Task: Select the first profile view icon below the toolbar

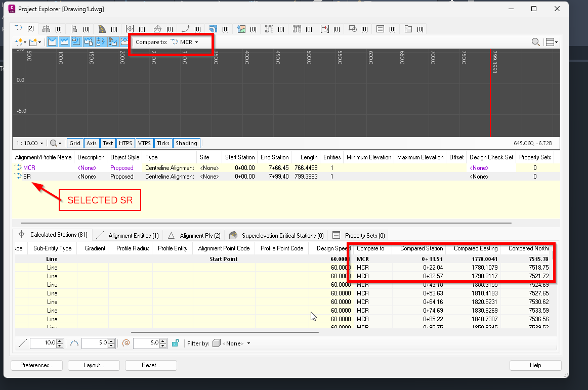Action: [x=53, y=41]
